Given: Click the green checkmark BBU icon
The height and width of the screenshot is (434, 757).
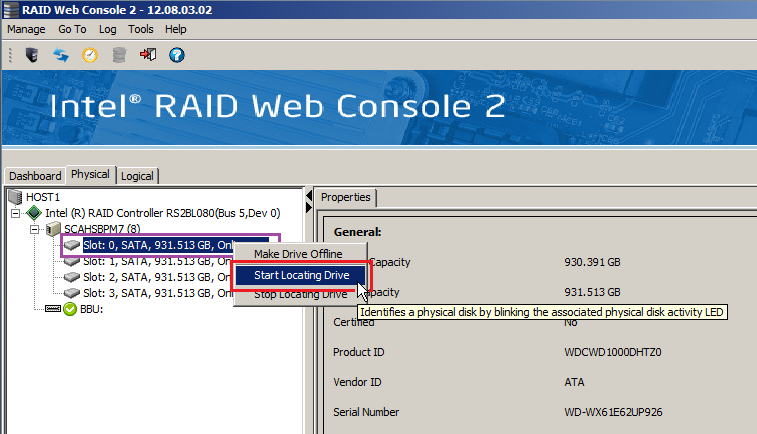Looking at the screenshot, I should coord(70,309).
